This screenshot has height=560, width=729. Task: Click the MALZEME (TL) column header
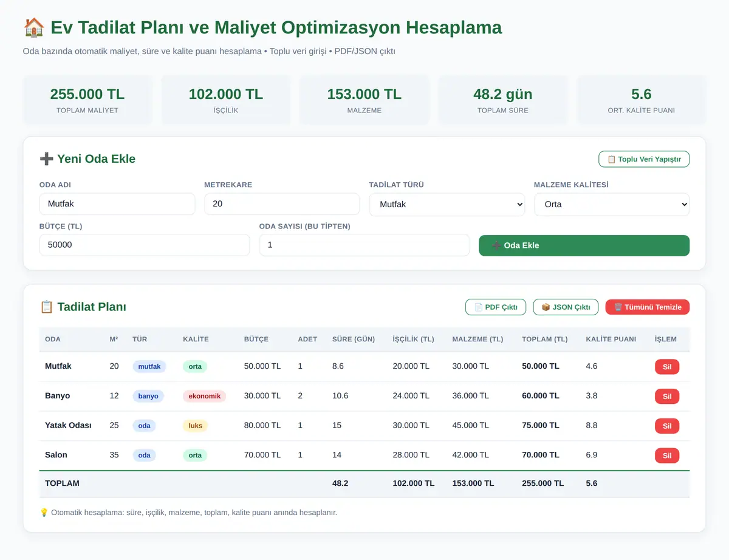[478, 339]
